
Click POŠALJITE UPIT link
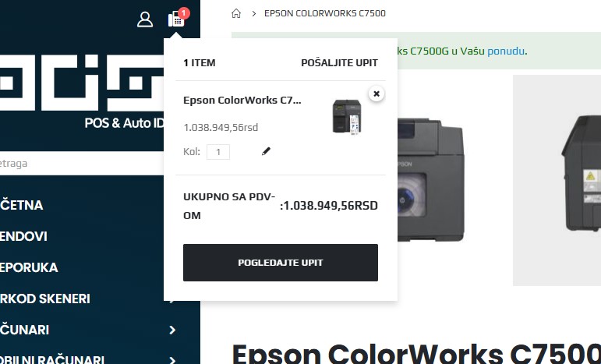(x=339, y=63)
